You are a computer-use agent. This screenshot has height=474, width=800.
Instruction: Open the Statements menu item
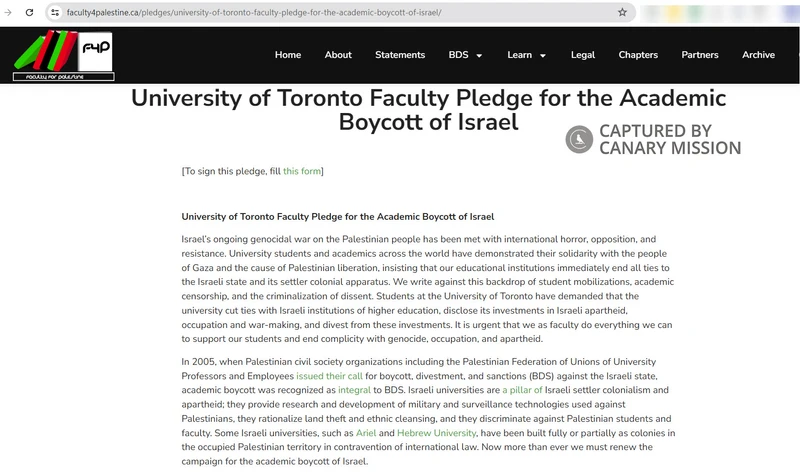pyautogui.click(x=400, y=55)
